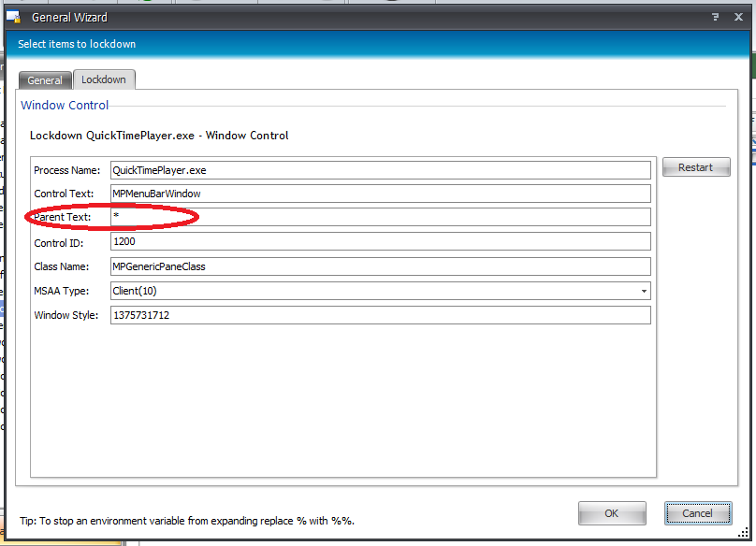Click the Cancel button
This screenshot has width=756, height=546.
(x=697, y=513)
